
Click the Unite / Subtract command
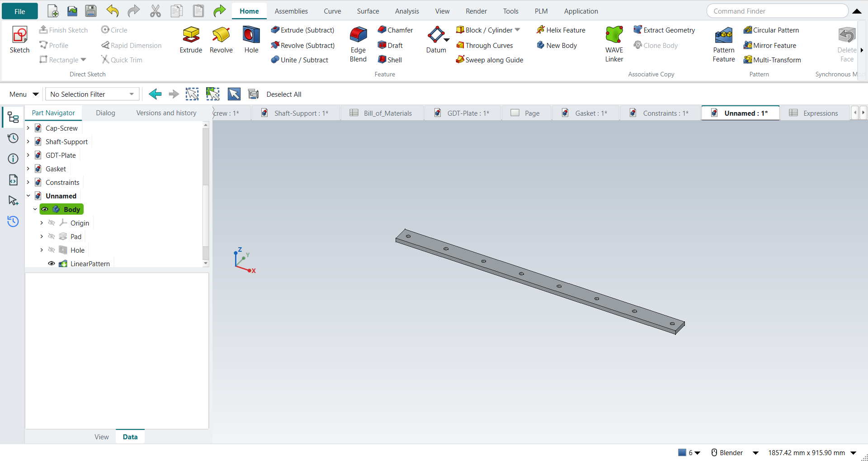(300, 60)
